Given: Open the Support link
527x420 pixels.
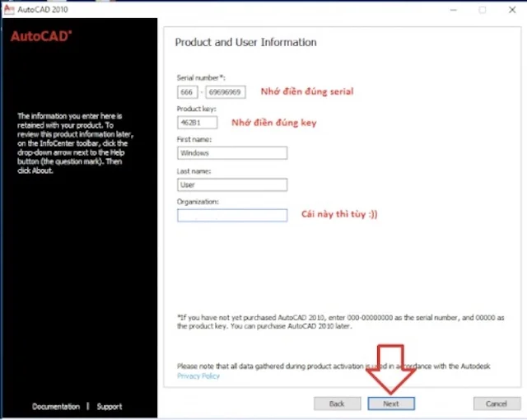Looking at the screenshot, I should tap(110, 407).
